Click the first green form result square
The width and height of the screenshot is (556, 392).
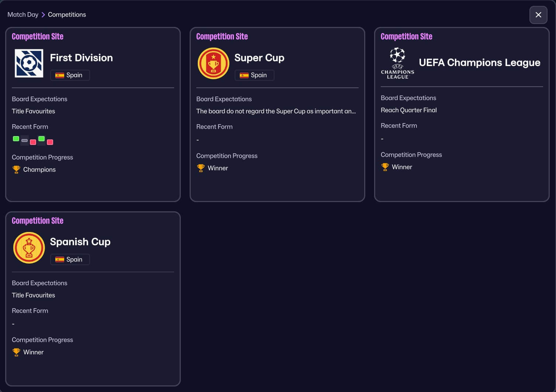tap(16, 139)
